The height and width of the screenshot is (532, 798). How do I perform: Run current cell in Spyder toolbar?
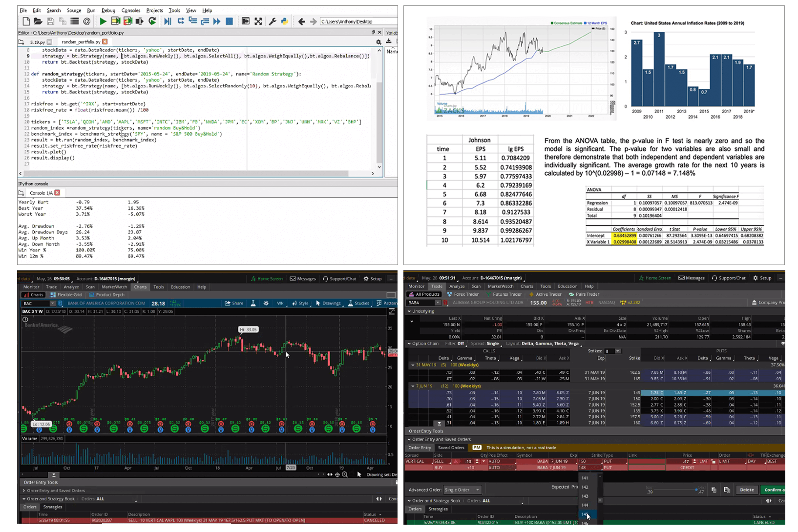116,21
